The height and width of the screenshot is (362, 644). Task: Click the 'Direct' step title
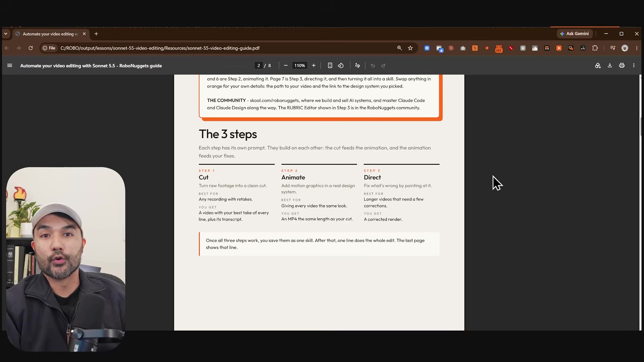click(372, 177)
